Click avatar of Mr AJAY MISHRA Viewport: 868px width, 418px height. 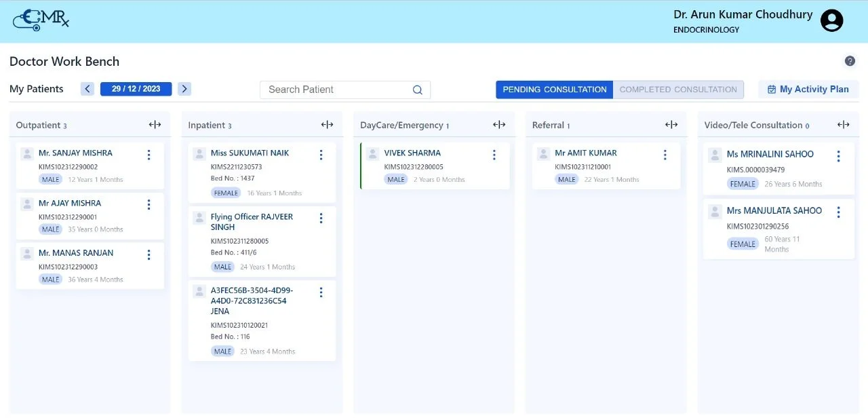[27, 204]
